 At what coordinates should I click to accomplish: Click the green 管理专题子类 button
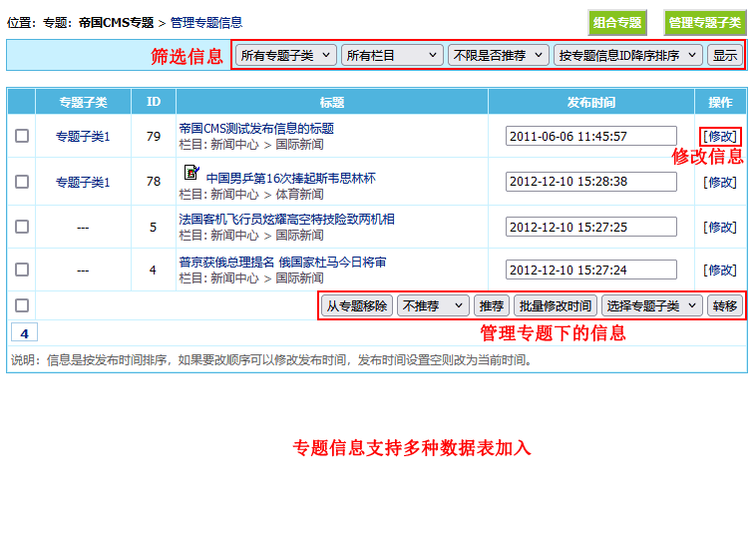(705, 23)
